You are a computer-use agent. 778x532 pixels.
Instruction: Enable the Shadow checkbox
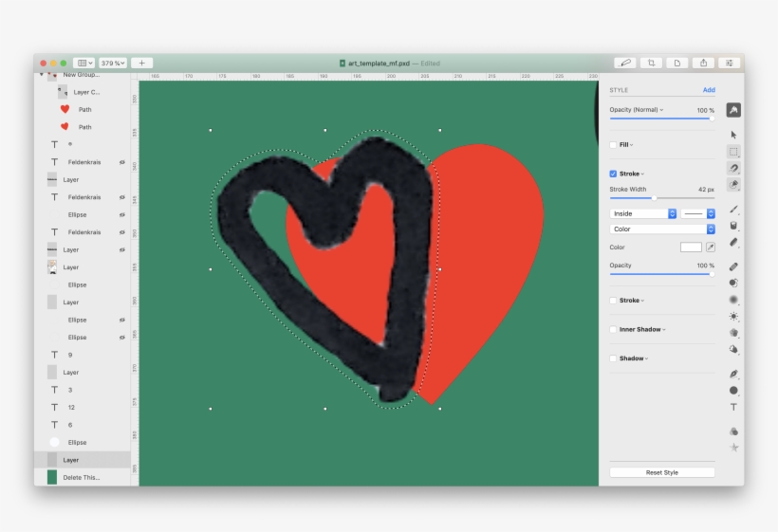pyautogui.click(x=613, y=358)
